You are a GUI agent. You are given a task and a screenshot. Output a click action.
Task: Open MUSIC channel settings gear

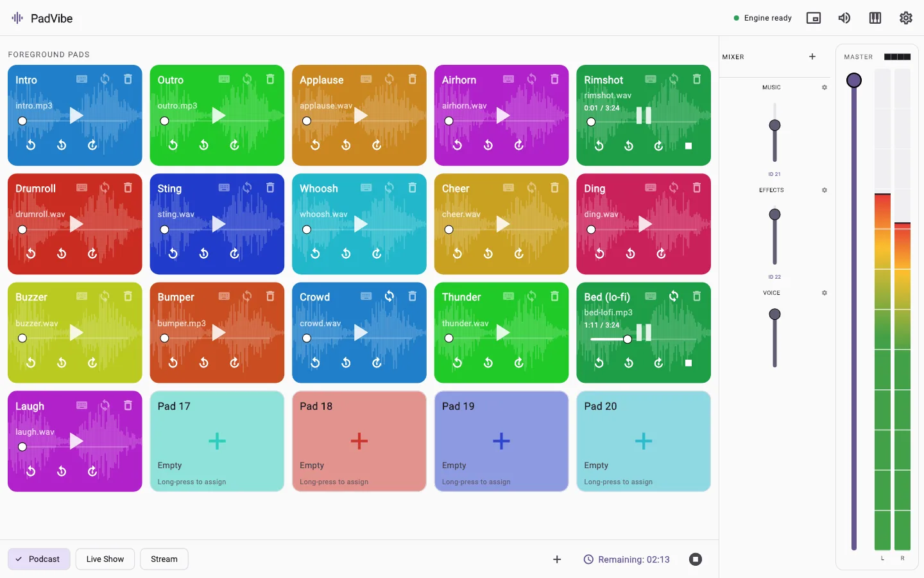pos(825,87)
